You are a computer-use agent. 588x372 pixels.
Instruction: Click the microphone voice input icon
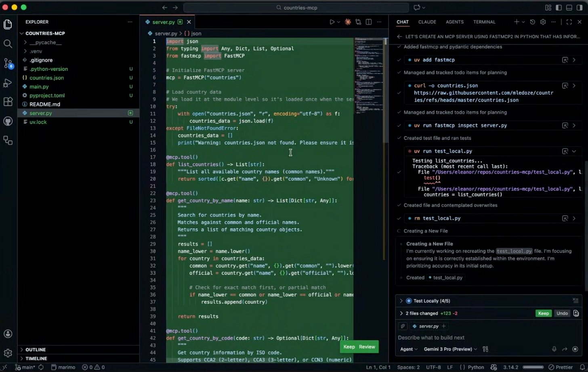(x=554, y=349)
